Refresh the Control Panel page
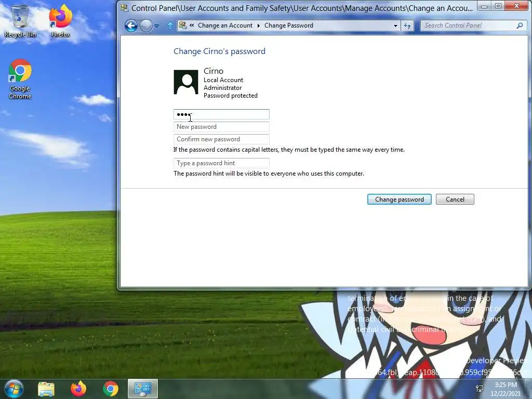Image resolution: width=532 pixels, height=399 pixels. [407, 26]
